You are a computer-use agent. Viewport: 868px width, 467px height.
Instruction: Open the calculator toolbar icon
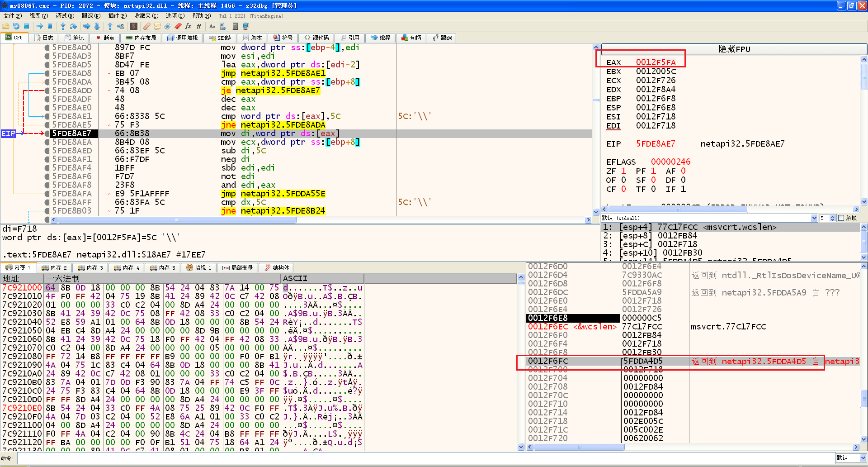pyautogui.click(x=235, y=26)
